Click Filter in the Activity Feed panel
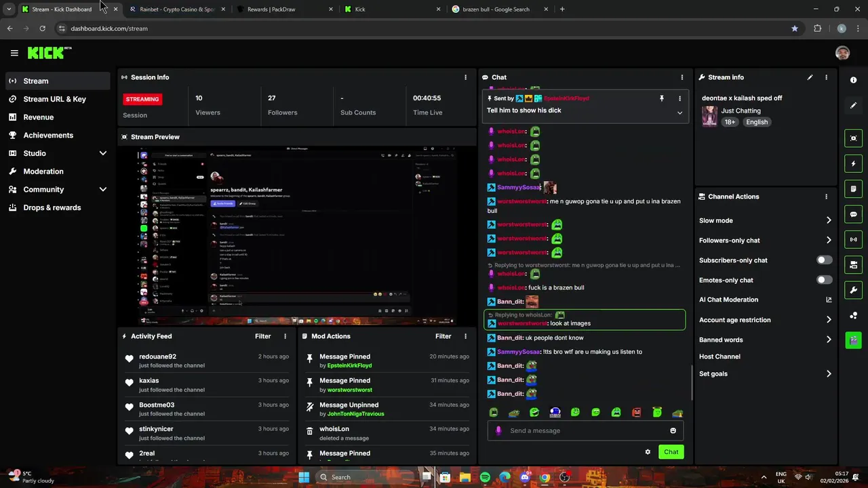This screenshot has width=868, height=488. [262, 336]
